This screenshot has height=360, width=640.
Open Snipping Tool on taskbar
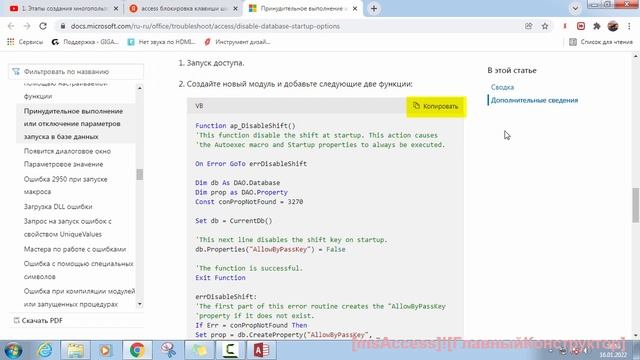tap(168, 350)
